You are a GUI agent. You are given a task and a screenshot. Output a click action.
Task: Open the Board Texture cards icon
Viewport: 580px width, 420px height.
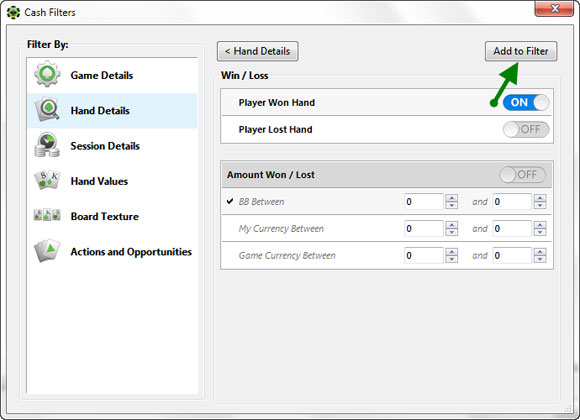click(x=47, y=215)
